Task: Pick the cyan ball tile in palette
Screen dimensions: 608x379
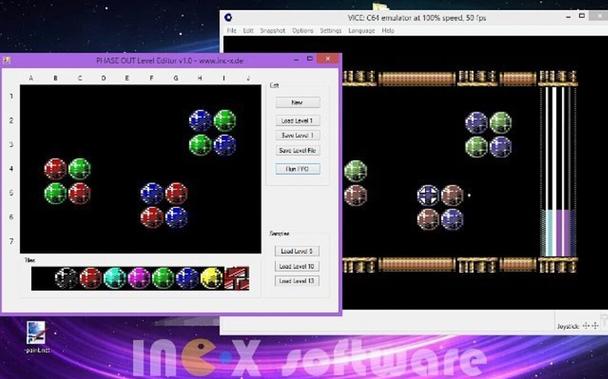Action: pos(115,279)
